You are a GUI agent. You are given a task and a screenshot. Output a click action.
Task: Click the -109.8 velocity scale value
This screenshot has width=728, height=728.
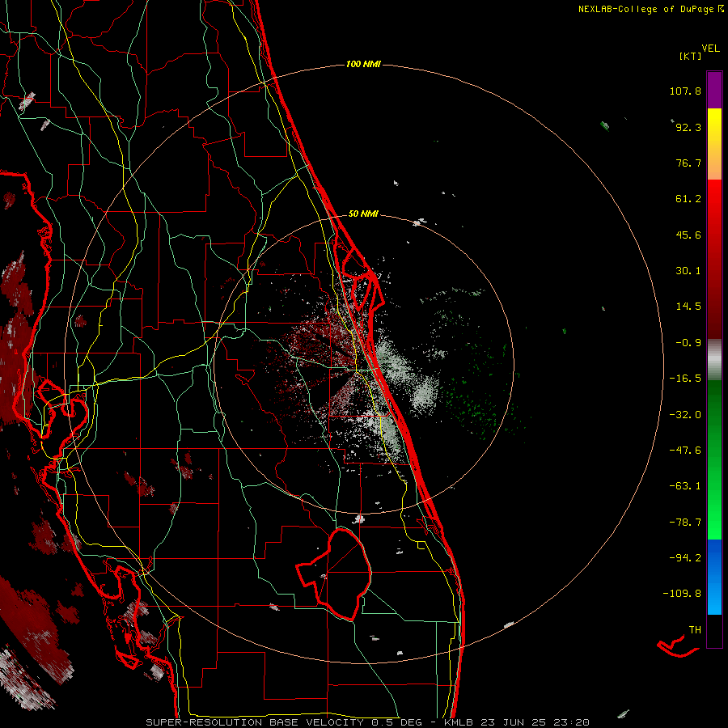[682, 594]
